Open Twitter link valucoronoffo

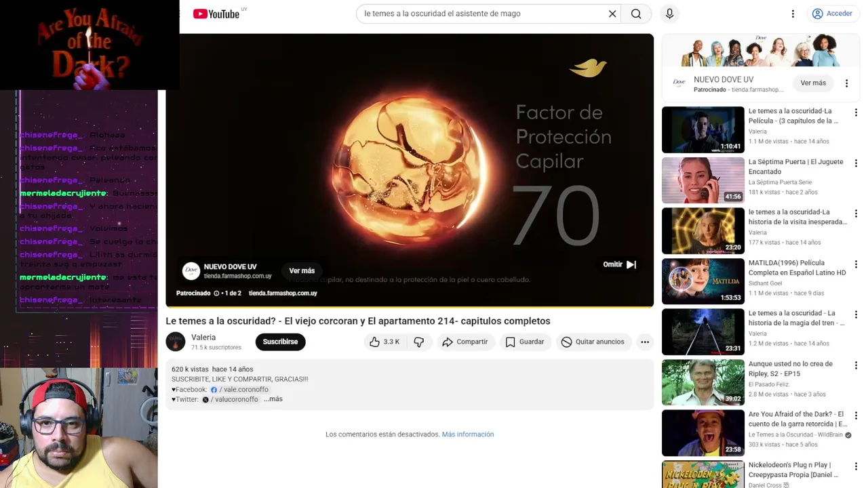click(230, 399)
